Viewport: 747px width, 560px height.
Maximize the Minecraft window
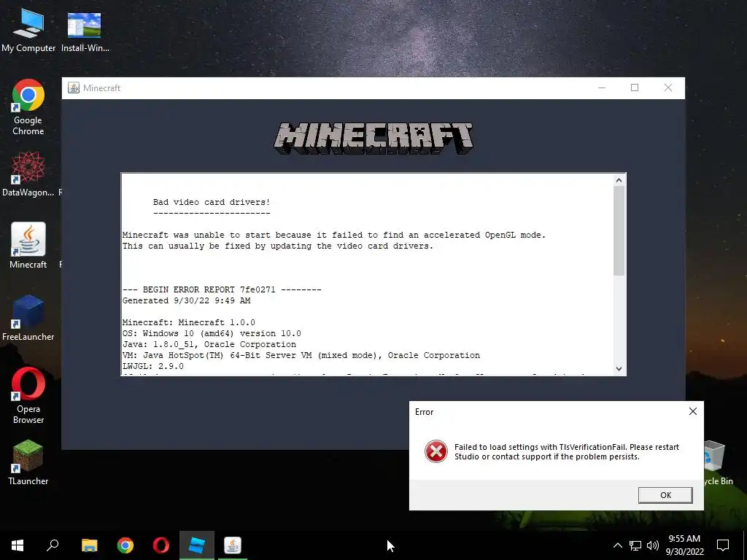click(x=635, y=87)
